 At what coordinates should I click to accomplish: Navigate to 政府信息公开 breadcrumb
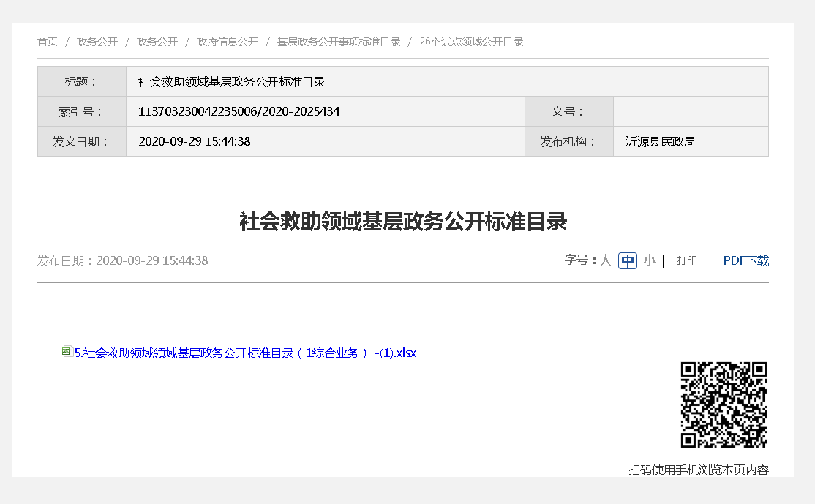point(228,42)
